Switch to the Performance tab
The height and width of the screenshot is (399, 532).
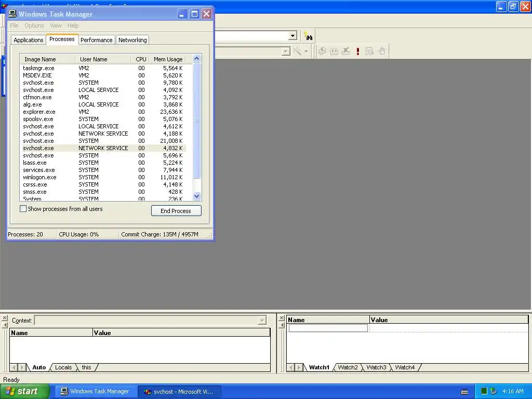click(96, 40)
